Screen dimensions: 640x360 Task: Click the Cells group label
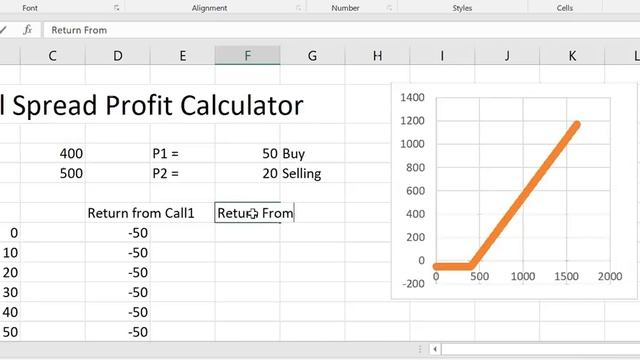click(x=565, y=8)
